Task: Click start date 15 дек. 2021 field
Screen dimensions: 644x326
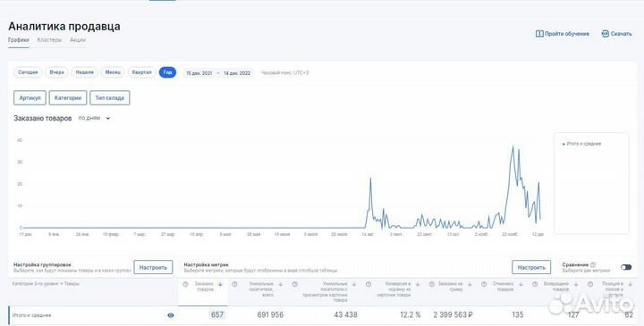Action: pos(199,73)
